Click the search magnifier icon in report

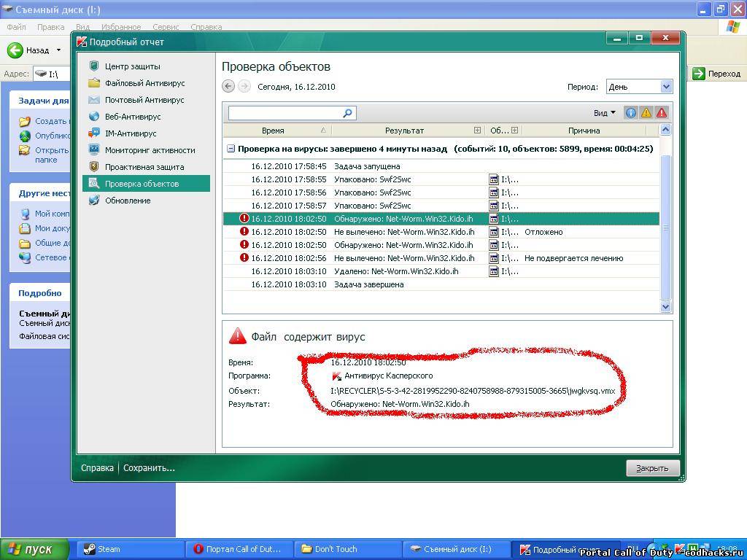pyautogui.click(x=347, y=113)
